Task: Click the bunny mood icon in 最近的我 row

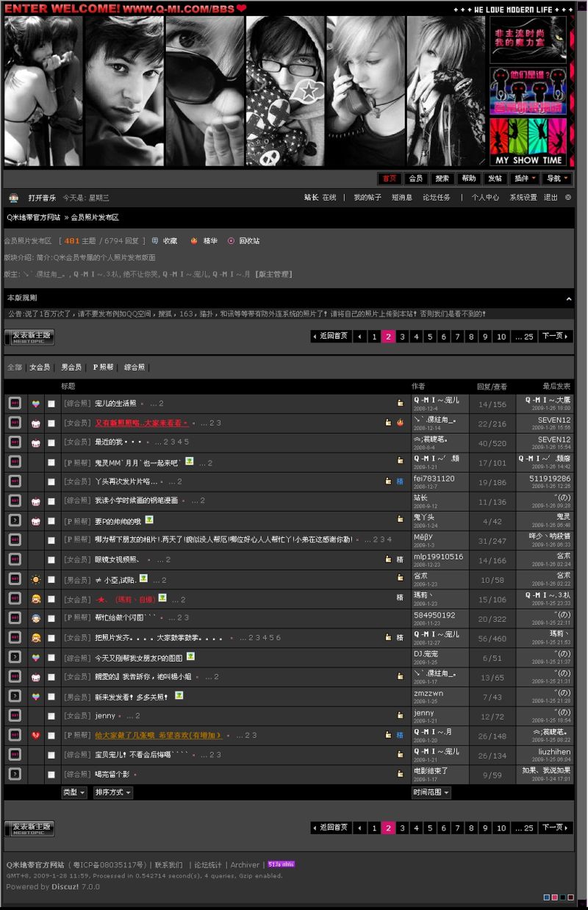Action: pos(35,443)
